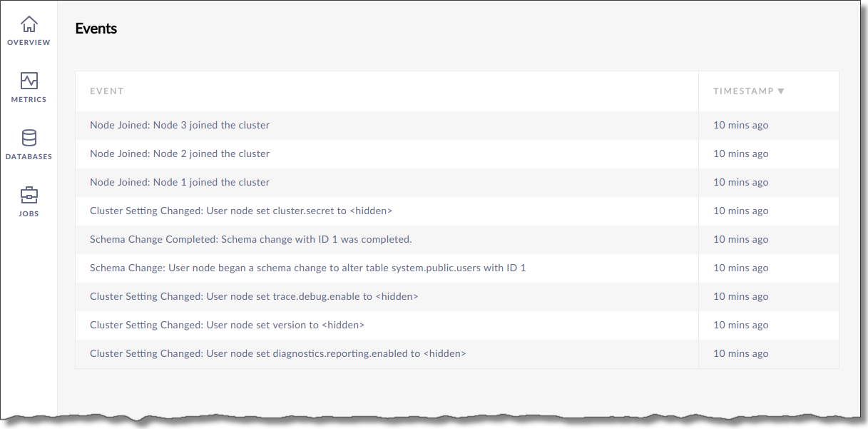The width and height of the screenshot is (868, 429).
Task: Click the Jobs sidebar label
Action: click(x=29, y=214)
